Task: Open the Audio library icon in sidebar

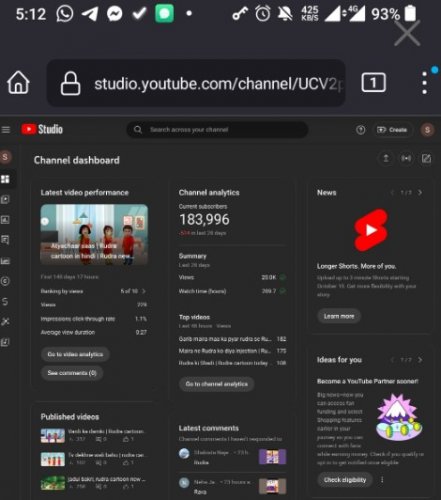Action: (5, 342)
